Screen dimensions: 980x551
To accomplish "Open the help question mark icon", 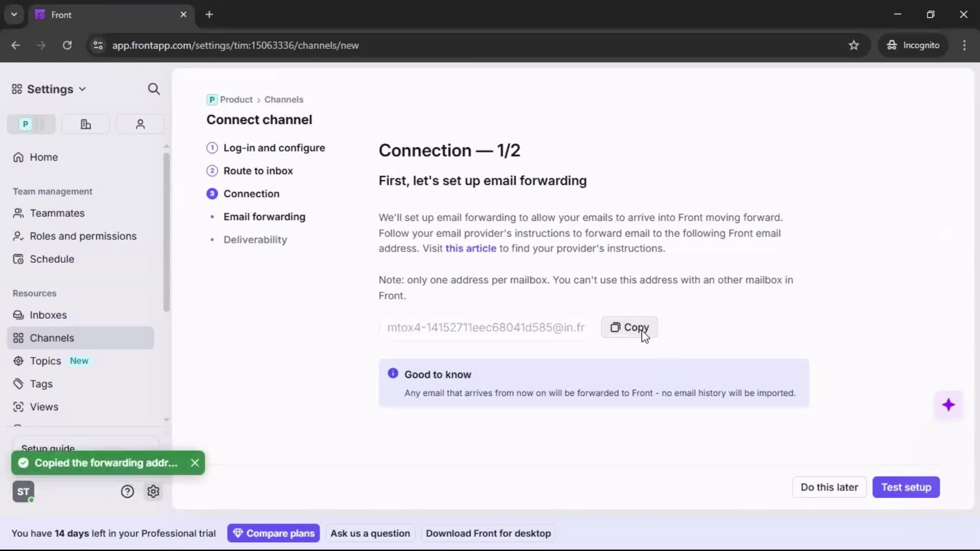I will point(127,491).
